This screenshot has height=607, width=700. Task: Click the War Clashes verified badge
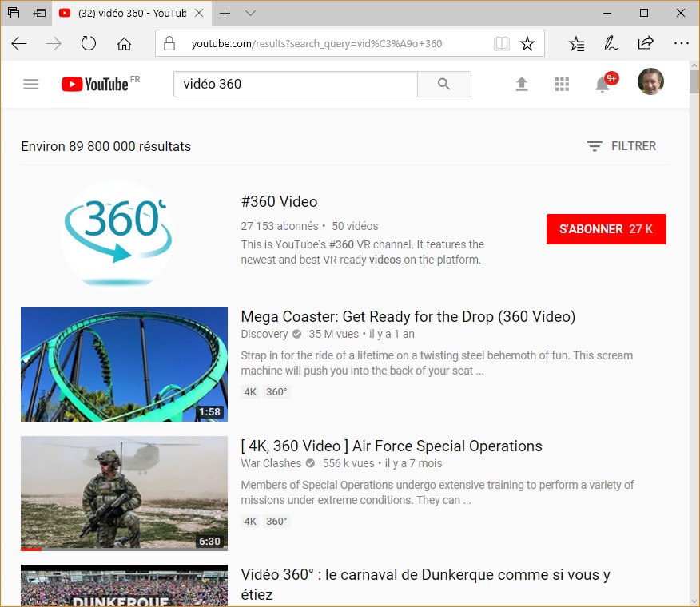(310, 463)
